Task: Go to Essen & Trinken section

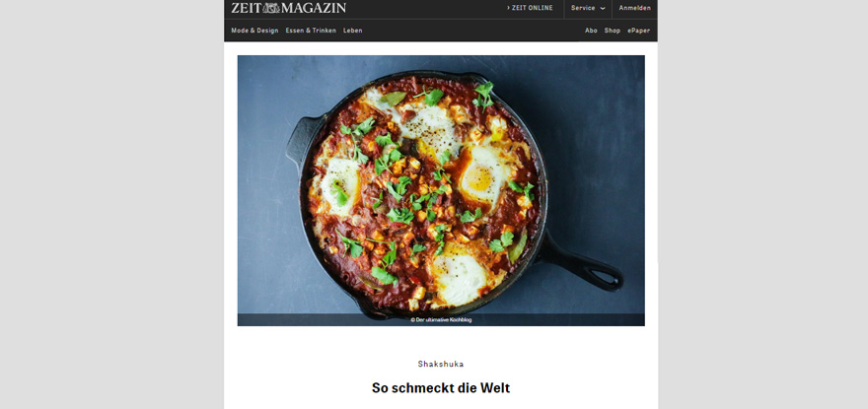Action: (311, 31)
